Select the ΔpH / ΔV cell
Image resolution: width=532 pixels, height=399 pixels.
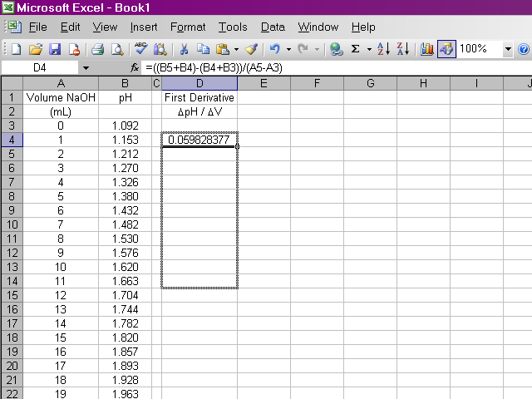199,111
